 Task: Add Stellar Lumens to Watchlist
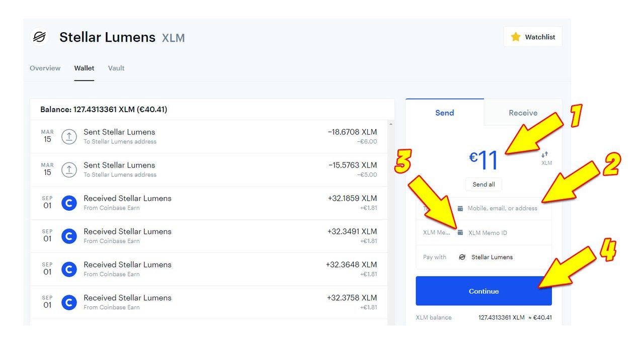point(533,37)
